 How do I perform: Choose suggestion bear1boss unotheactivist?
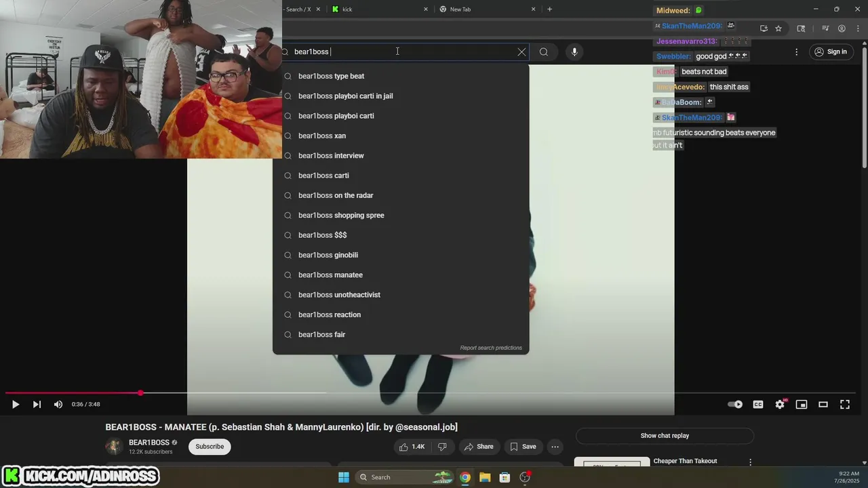click(401, 295)
